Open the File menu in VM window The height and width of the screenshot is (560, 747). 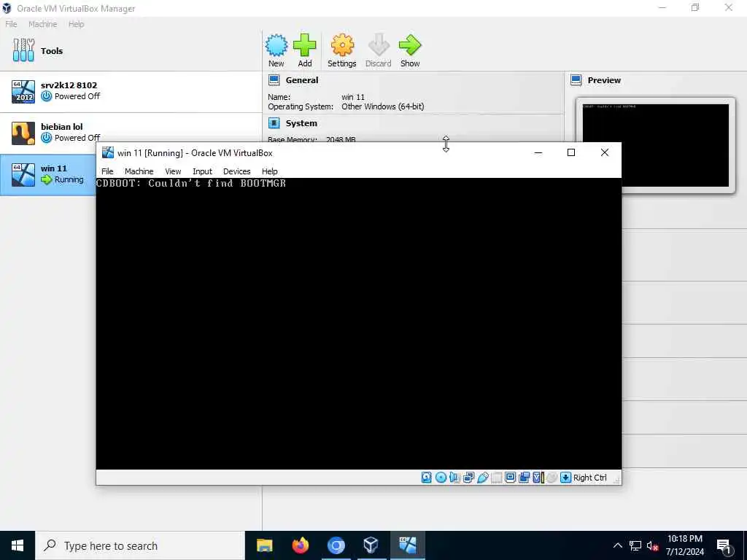coord(107,171)
